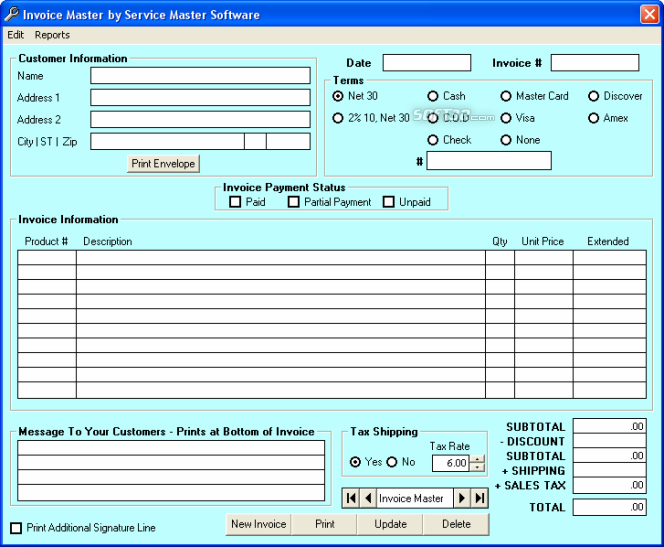Image resolution: width=664 pixels, height=547 pixels.
Task: Click the wrench icon in title bar
Action: (x=11, y=14)
